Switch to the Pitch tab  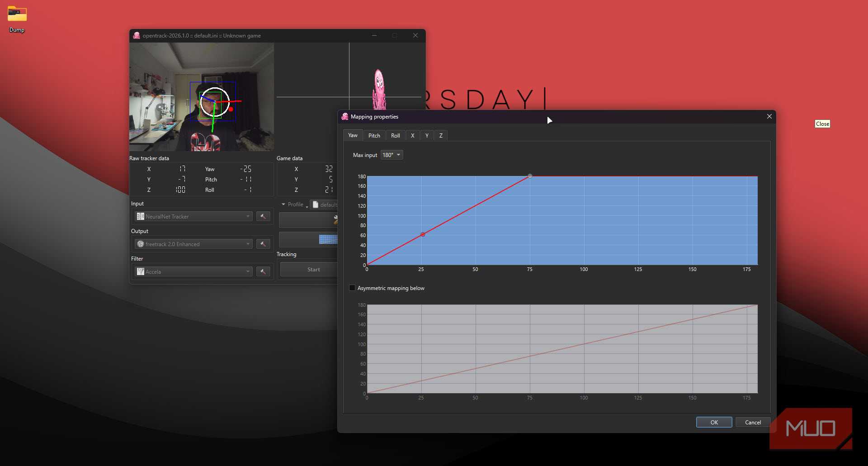coord(374,135)
